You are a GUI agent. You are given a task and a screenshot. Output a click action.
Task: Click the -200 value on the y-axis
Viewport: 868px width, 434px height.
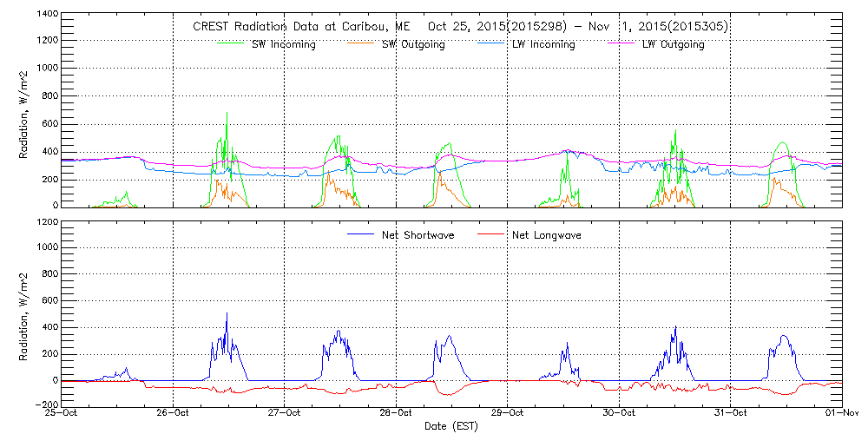click(x=45, y=404)
